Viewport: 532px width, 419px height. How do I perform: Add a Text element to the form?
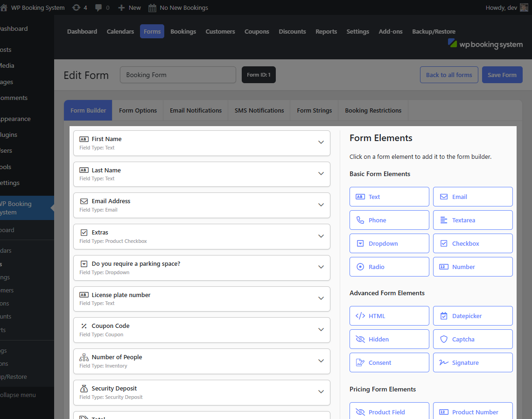tap(389, 197)
